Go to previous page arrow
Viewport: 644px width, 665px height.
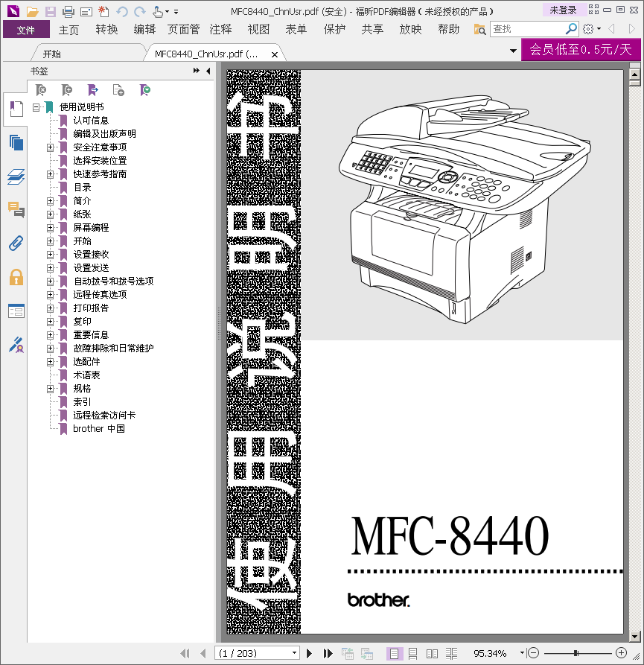point(203,653)
